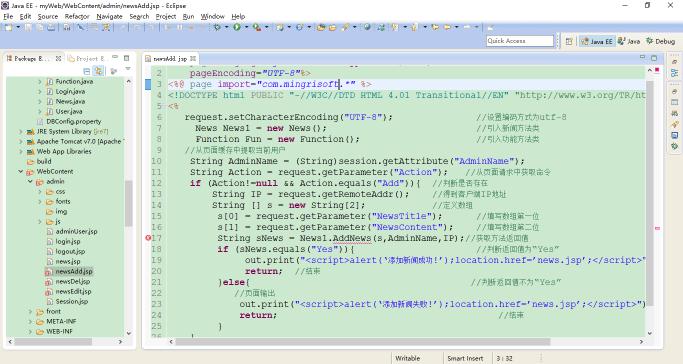Switch to the Java EE perspective
The height and width of the screenshot is (364, 683).
[596, 41]
